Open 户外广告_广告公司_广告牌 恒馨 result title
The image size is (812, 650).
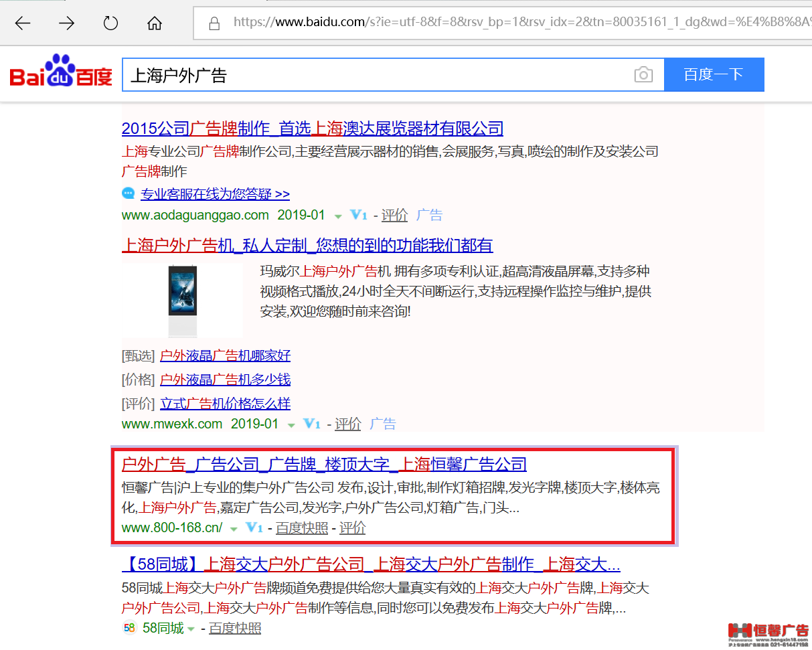pos(324,464)
